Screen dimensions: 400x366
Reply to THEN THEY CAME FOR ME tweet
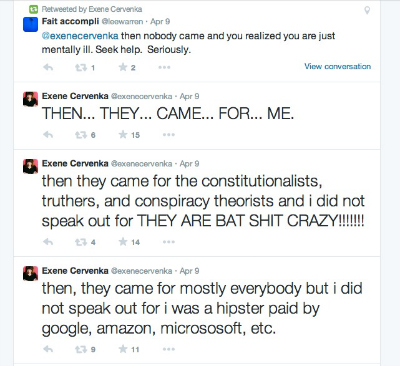(x=48, y=135)
